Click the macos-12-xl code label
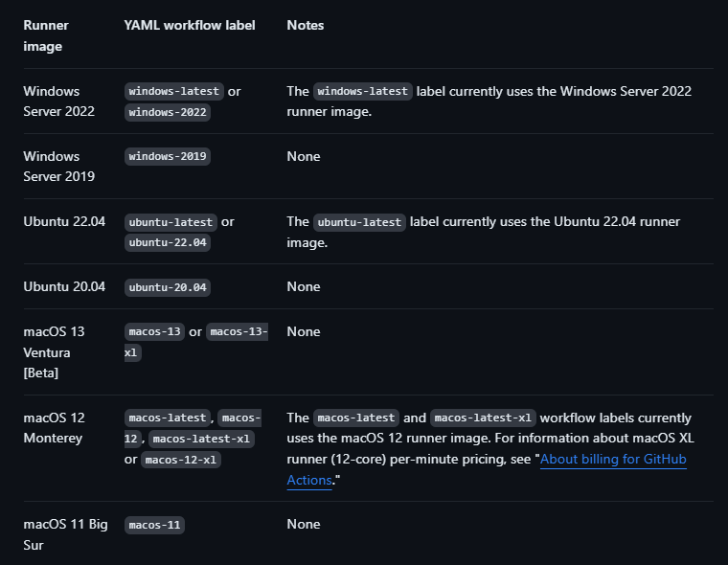This screenshot has width=728, height=565. click(181, 460)
